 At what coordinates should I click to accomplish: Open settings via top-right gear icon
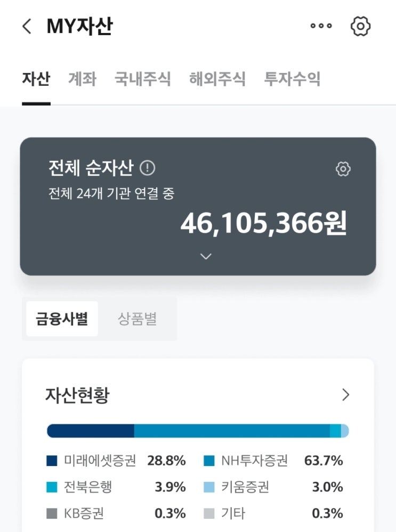(x=361, y=26)
